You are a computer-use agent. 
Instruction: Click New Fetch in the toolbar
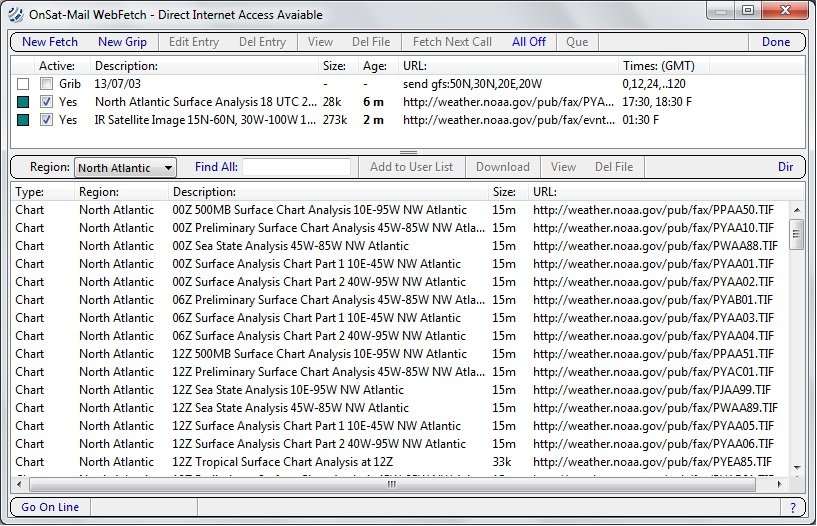[x=50, y=42]
